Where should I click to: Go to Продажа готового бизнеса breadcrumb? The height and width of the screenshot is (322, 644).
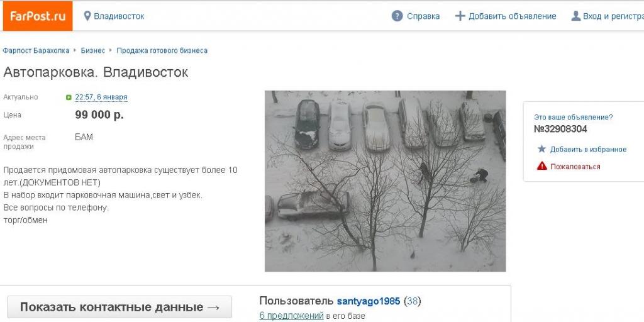pos(162,50)
